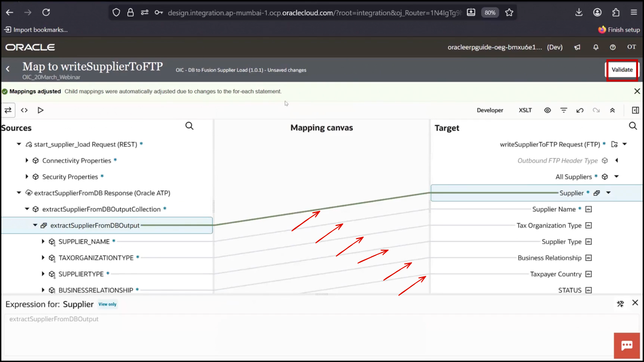Image resolution: width=644 pixels, height=362 pixels.
Task: Bookmark this page with the star icon
Action: click(509, 12)
